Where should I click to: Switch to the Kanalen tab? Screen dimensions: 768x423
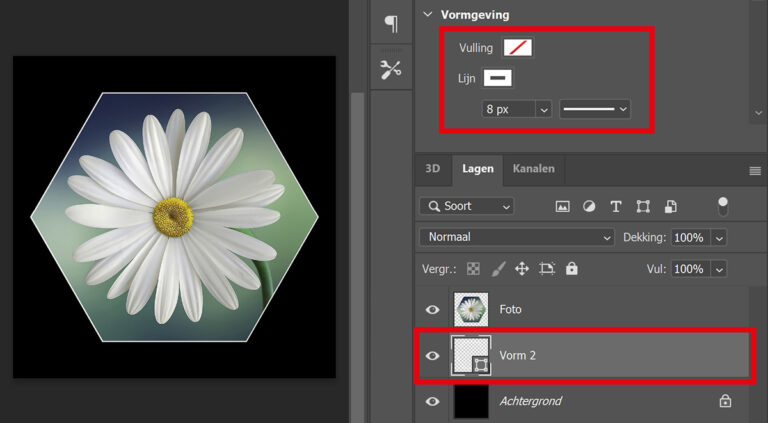(x=533, y=169)
